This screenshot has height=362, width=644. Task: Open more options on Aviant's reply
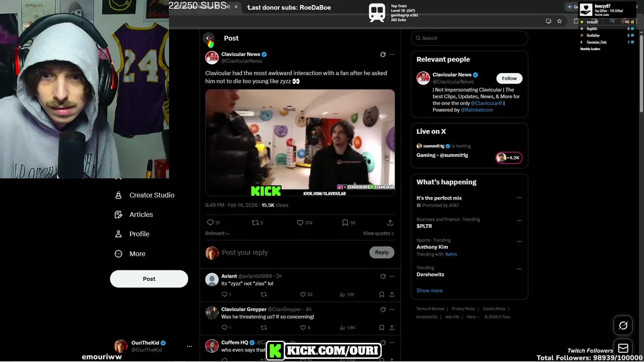coord(392,276)
